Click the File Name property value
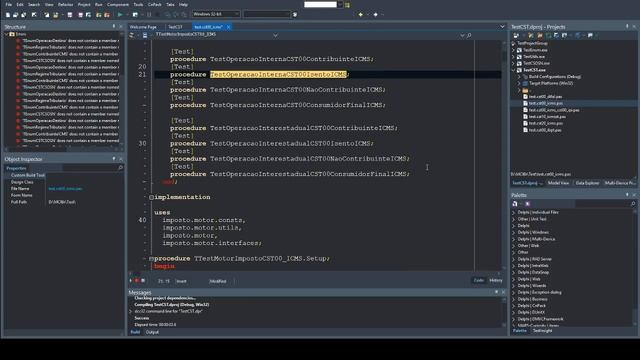The height and width of the screenshot is (360, 640). coord(65,189)
